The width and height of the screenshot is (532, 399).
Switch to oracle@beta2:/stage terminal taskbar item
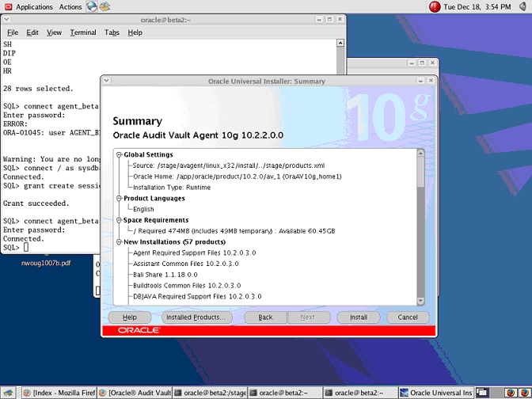point(210,393)
